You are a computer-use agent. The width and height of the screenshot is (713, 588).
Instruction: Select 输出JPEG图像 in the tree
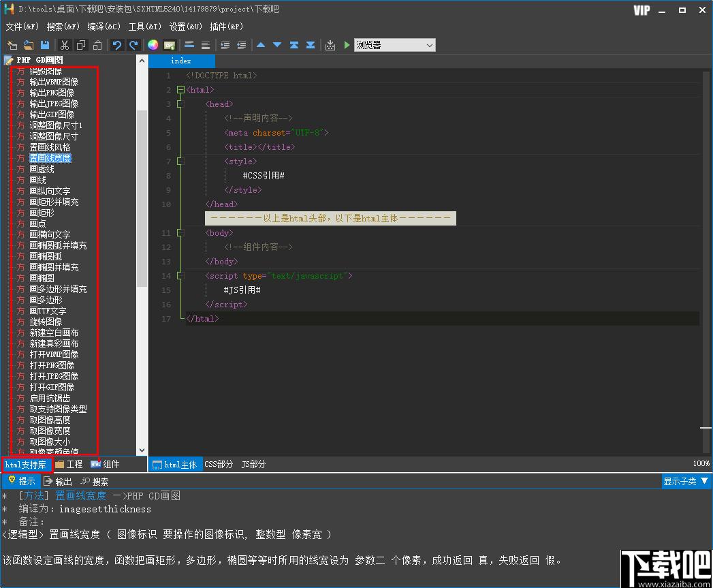(x=54, y=104)
